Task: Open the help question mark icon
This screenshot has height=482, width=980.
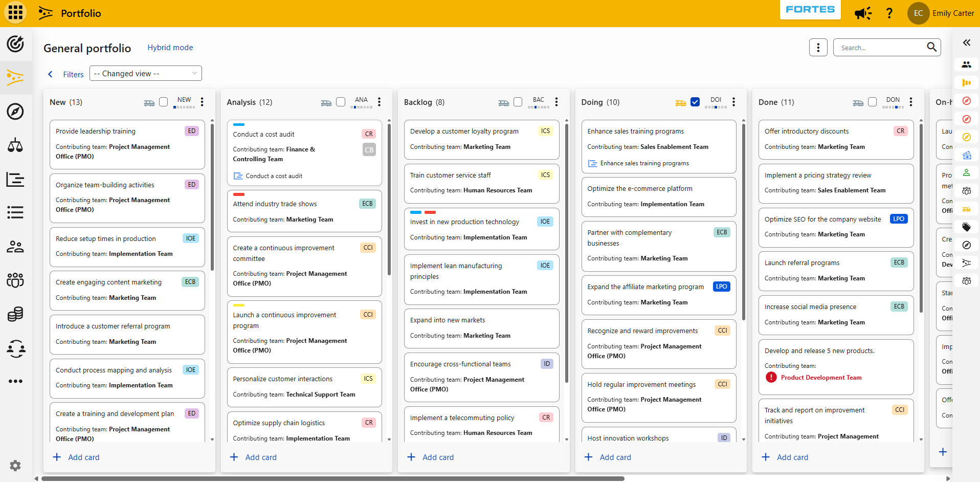Action: click(x=889, y=13)
